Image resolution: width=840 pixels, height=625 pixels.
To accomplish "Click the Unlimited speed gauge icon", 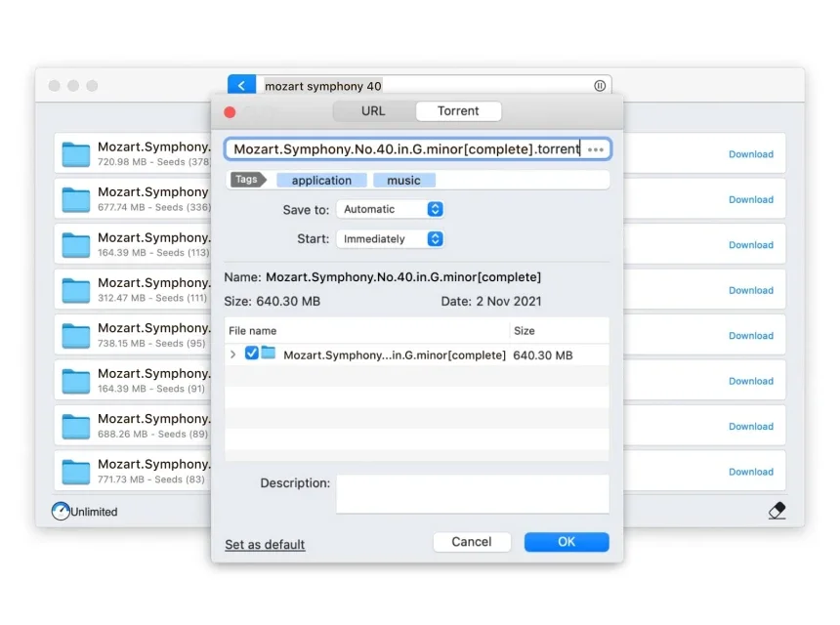I will click(x=61, y=511).
